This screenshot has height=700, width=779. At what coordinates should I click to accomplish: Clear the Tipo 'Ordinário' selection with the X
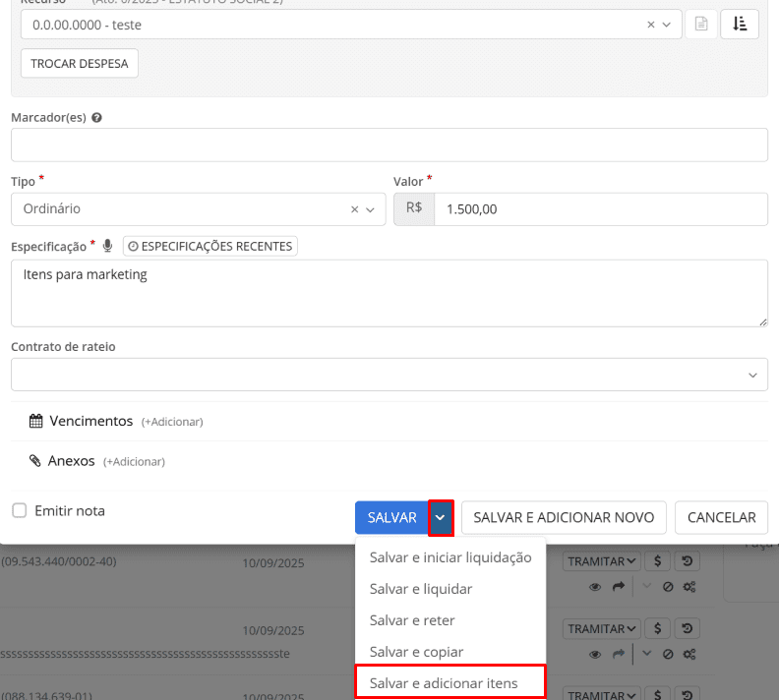[355, 209]
